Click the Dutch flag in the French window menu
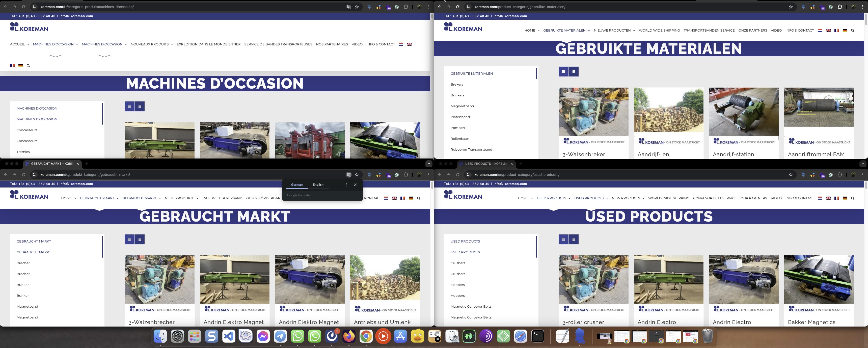This screenshot has height=348, width=868. [x=401, y=44]
